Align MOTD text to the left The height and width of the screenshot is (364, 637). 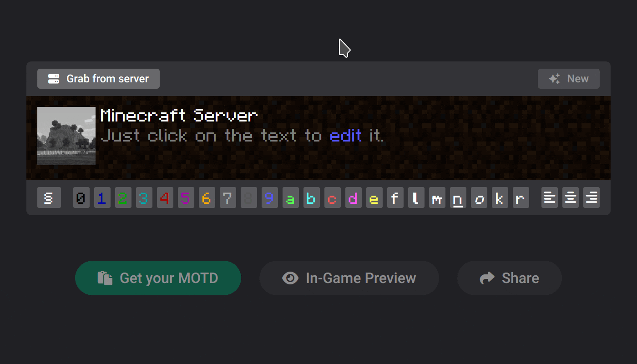point(550,198)
